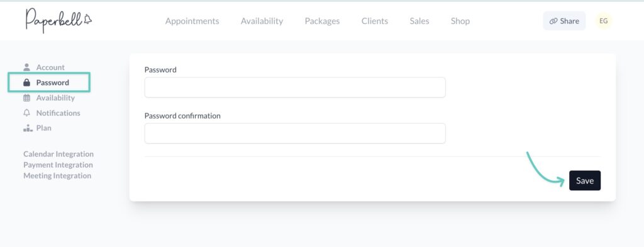Open the Clients page
The height and width of the screenshot is (247, 644).
click(x=375, y=21)
